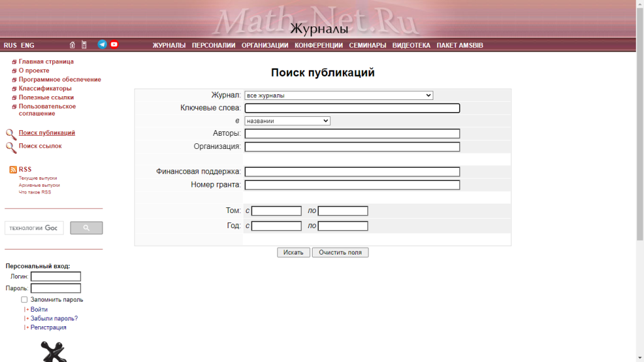This screenshot has height=362, width=644.
Task: Click the Забыли пароль? link
Action: (54, 319)
